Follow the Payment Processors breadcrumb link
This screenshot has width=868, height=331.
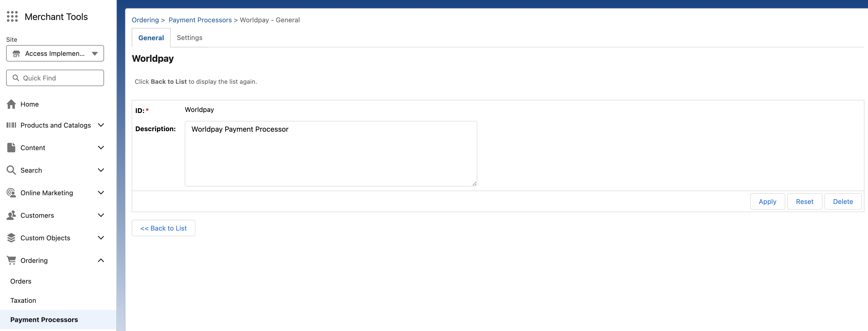coord(200,20)
